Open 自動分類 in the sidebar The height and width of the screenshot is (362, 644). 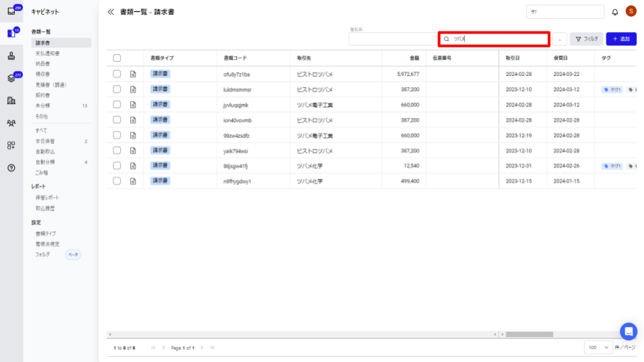tap(45, 162)
